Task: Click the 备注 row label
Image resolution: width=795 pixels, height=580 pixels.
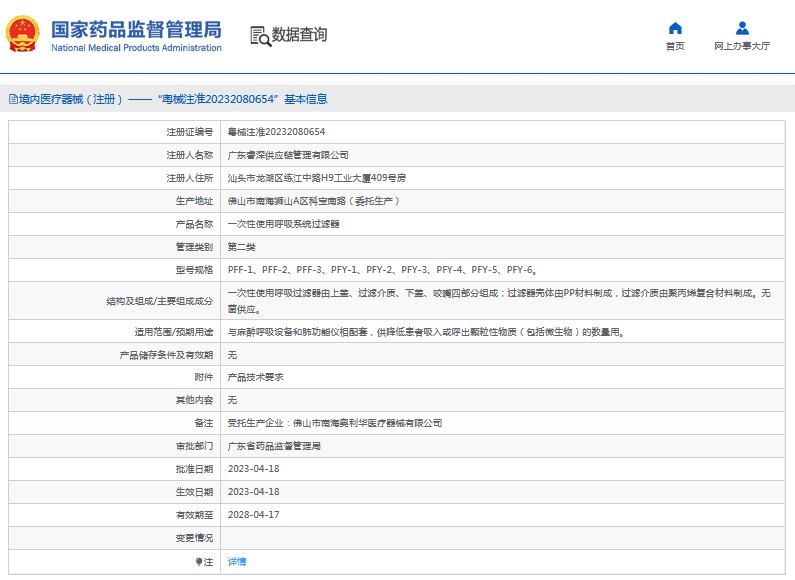Action: click(204, 423)
